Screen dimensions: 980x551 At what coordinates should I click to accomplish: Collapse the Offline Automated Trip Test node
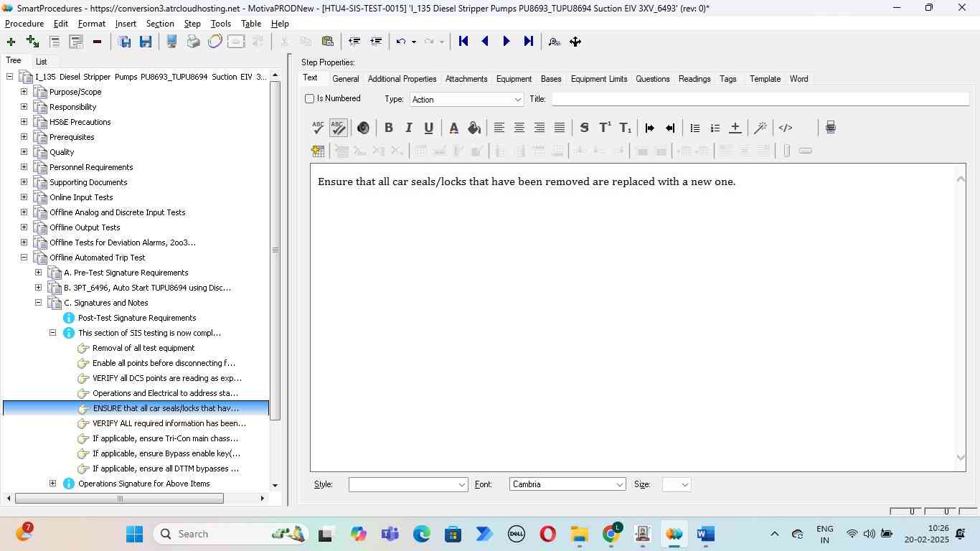[24, 258]
